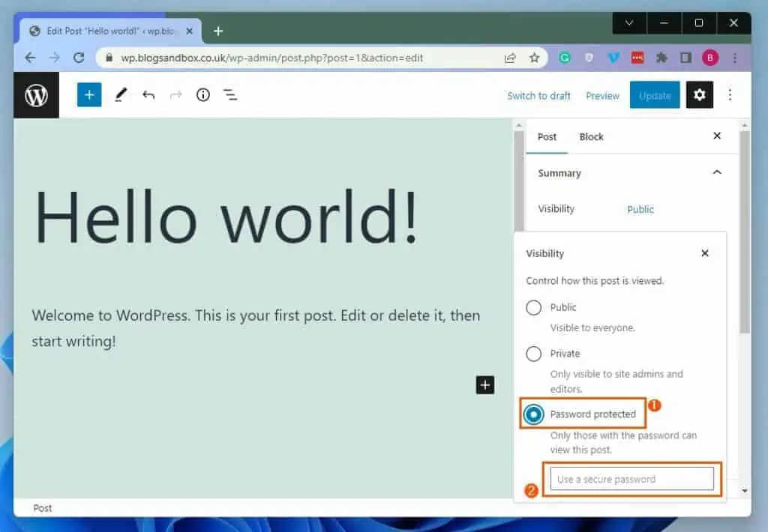Select the Public visibility radio button
This screenshot has width=768, height=532.
[533, 307]
